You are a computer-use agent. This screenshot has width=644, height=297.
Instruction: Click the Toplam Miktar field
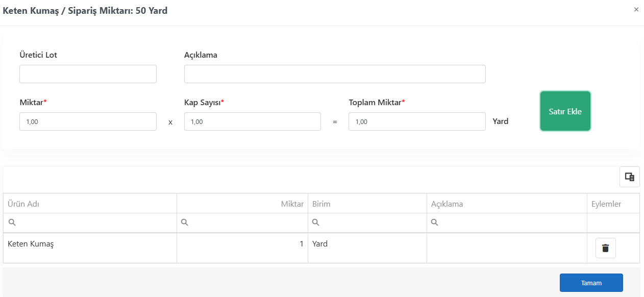[x=417, y=121]
